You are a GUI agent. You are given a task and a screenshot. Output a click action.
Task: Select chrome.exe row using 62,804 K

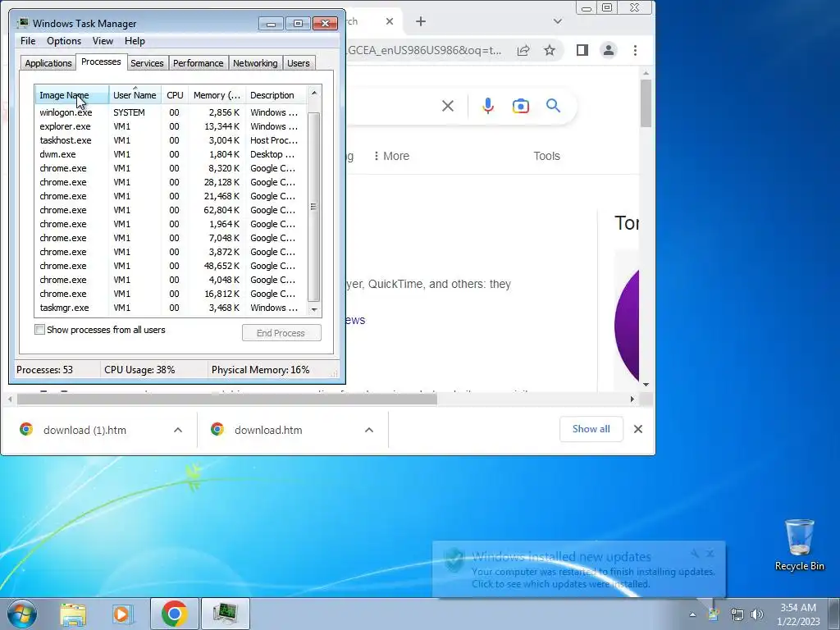pos(171,210)
